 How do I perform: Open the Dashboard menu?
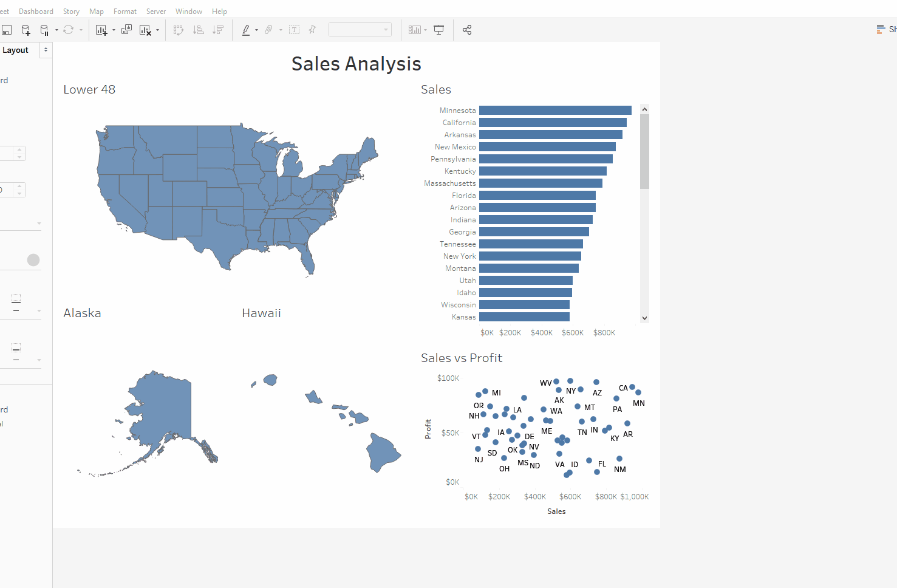[x=36, y=11]
